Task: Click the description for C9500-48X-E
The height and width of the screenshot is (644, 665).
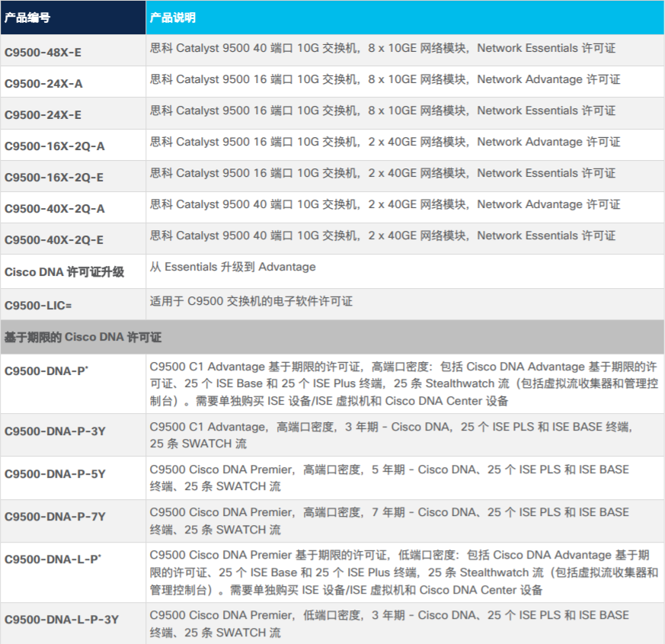Action: 382,48
